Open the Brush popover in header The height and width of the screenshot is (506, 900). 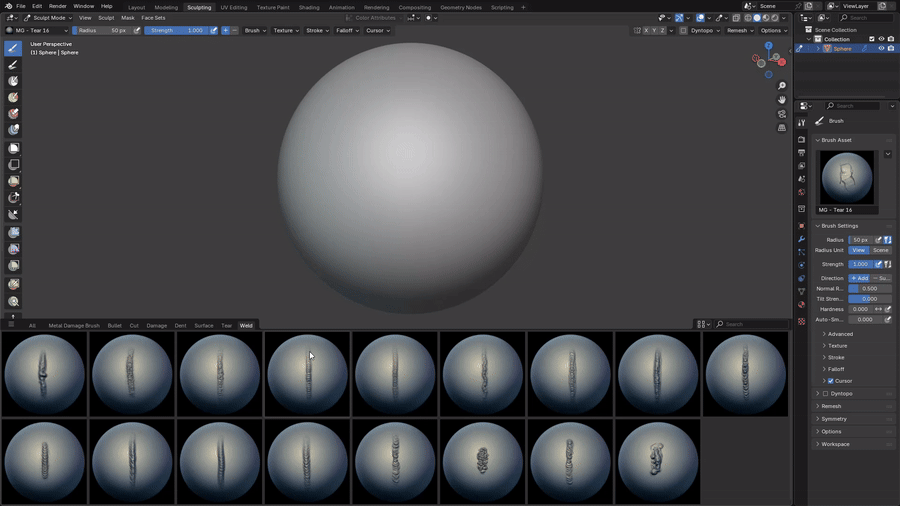(255, 30)
